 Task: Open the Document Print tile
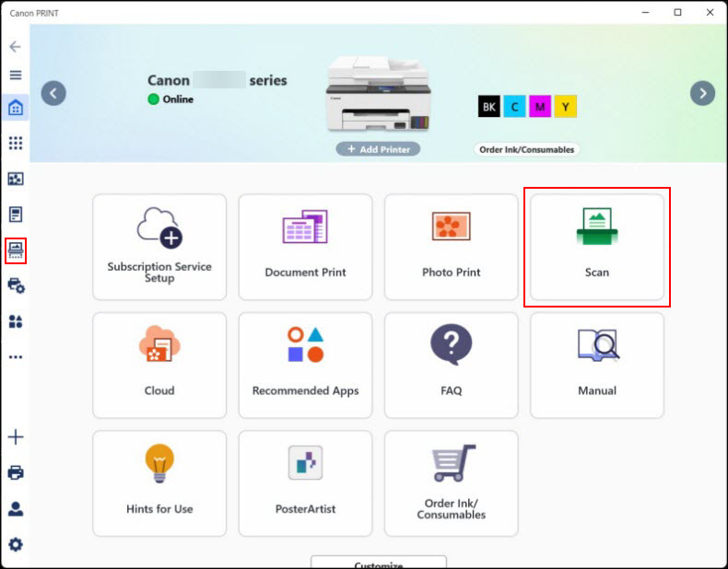tap(306, 247)
